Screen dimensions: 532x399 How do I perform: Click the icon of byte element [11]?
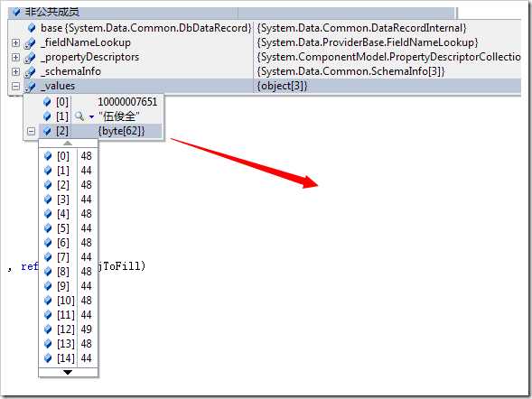point(48,315)
